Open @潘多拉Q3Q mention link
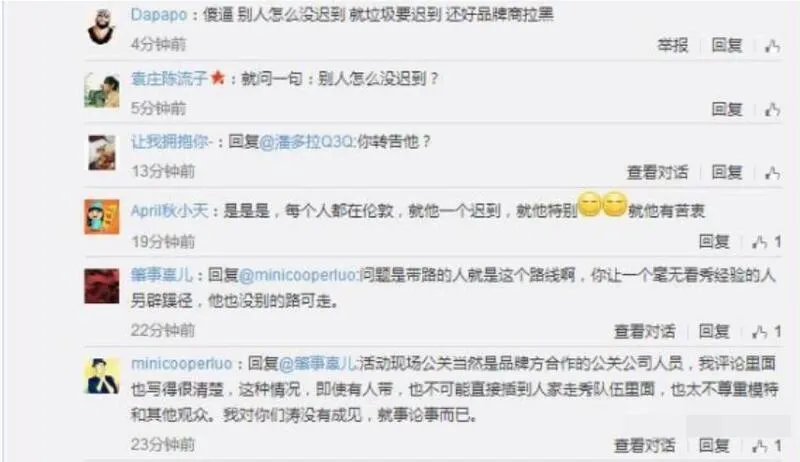Image resolution: width=800 pixels, height=462 pixels. [307, 141]
